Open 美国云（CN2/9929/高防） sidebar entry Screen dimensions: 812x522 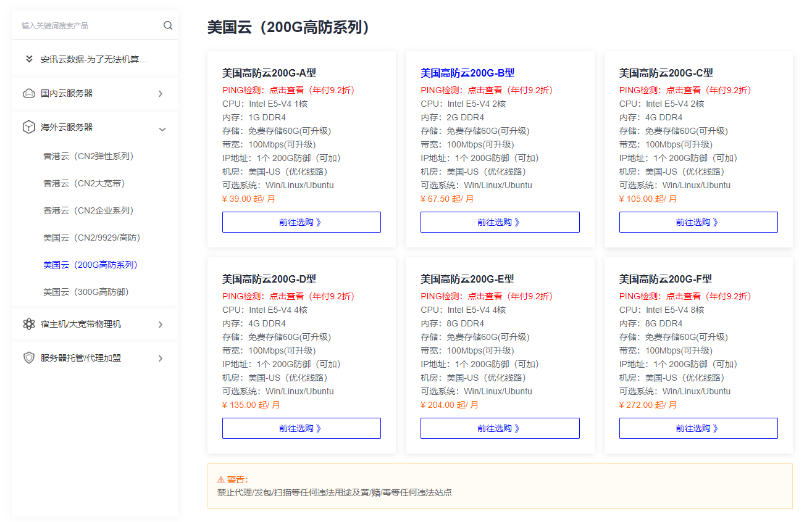coord(92,238)
